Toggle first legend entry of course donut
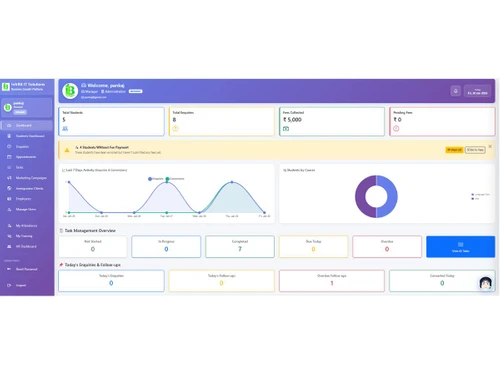 [480, 194]
